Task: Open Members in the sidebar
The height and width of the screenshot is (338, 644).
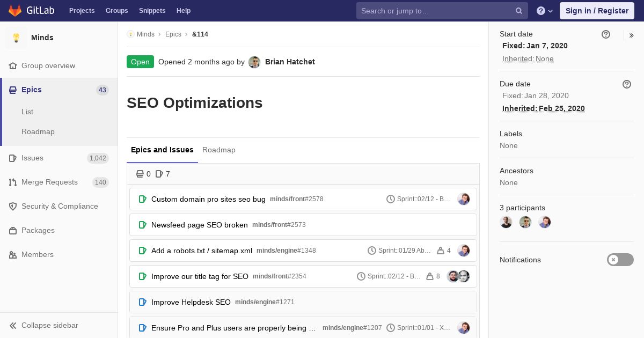Action: pyautogui.click(x=38, y=254)
